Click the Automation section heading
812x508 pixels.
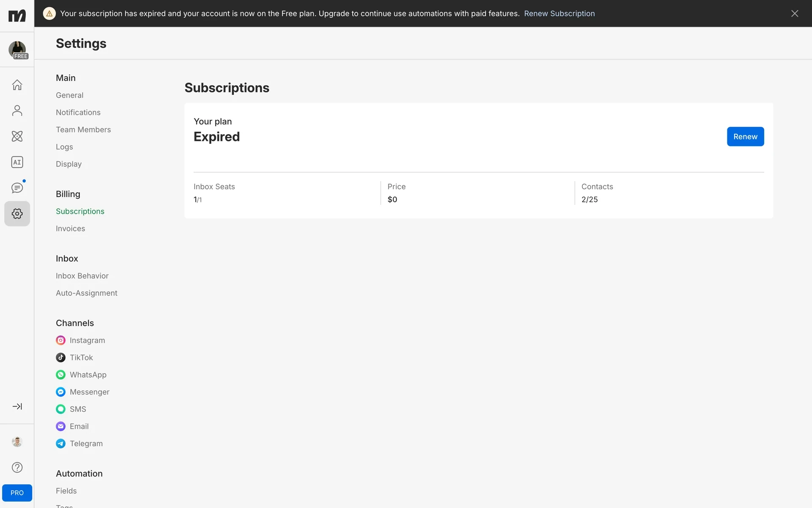[x=79, y=474]
